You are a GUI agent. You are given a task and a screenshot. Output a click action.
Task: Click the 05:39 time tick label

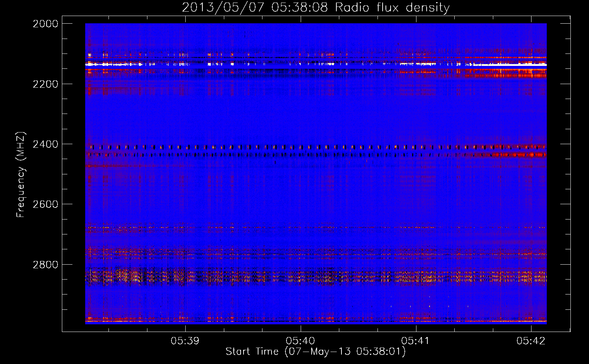click(x=185, y=341)
